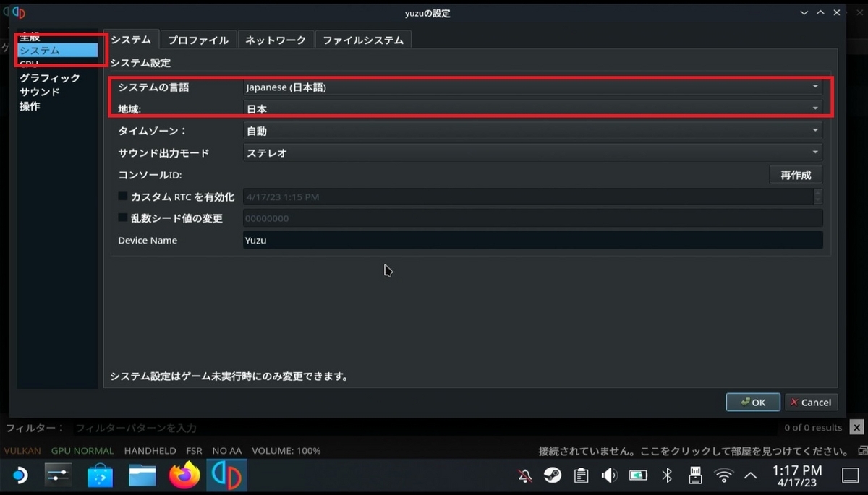The height and width of the screenshot is (495, 868).
Task: Enable the カスタム RTC checkbox
Action: 123,197
